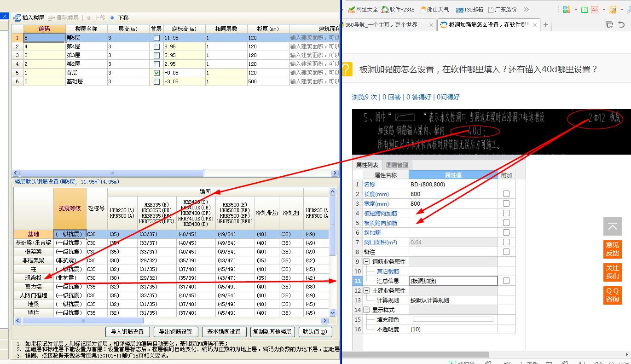
Task: Collapse the 显示样式 group
Action: coord(367,310)
